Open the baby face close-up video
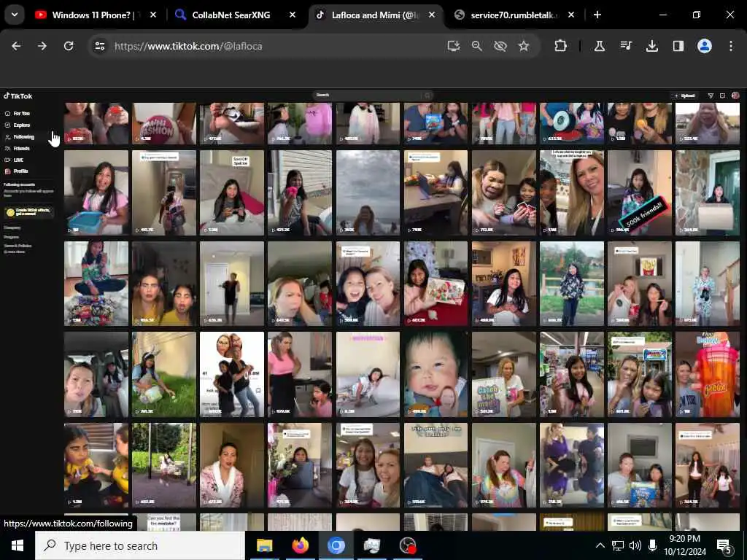 [x=436, y=374]
